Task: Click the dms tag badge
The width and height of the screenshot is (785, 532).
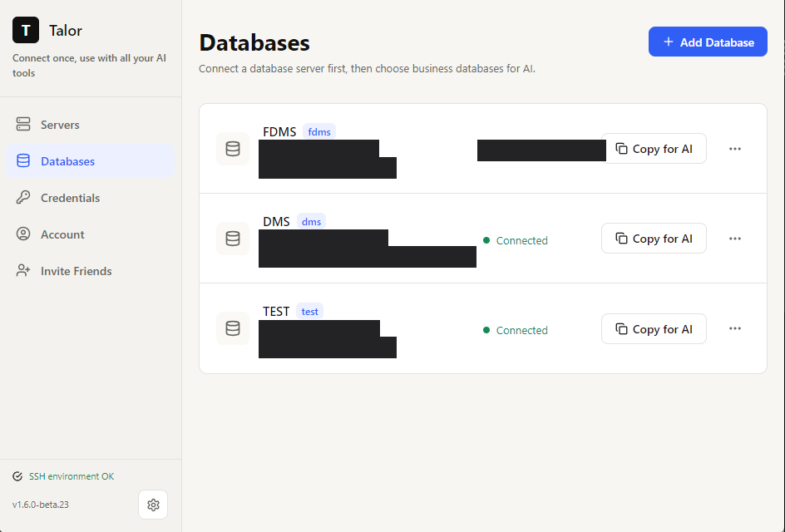Action: pyautogui.click(x=311, y=222)
